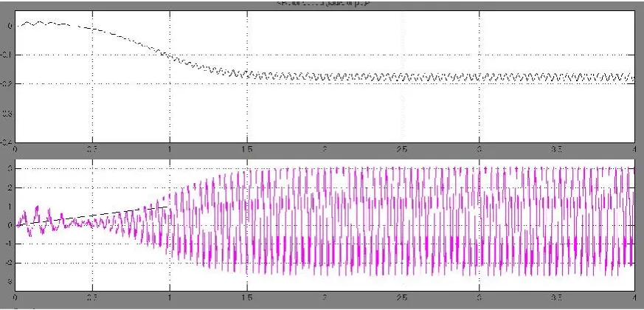644x310 pixels.
Task: Click the "1.5" x-axis tick label of the lower plot
Action: [247, 297]
